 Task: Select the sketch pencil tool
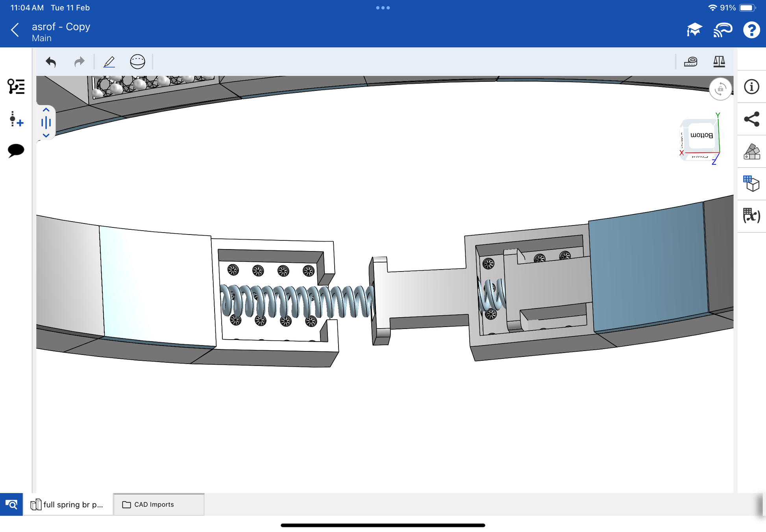click(x=109, y=62)
